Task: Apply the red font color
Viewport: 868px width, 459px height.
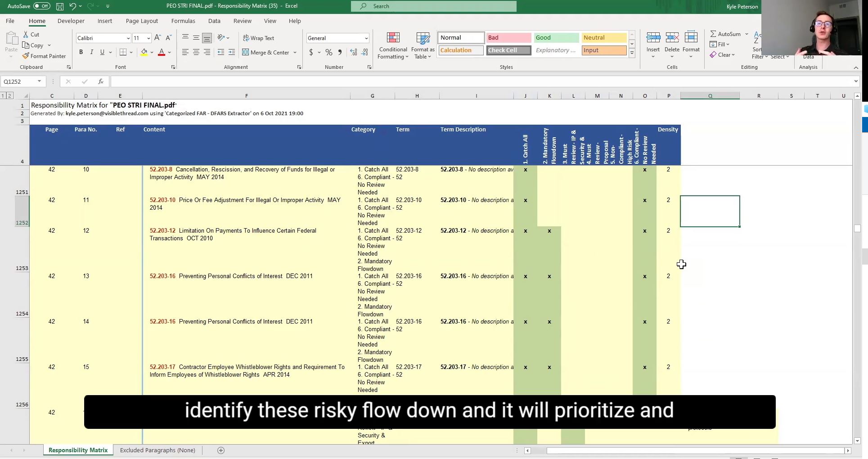Action: click(x=162, y=52)
